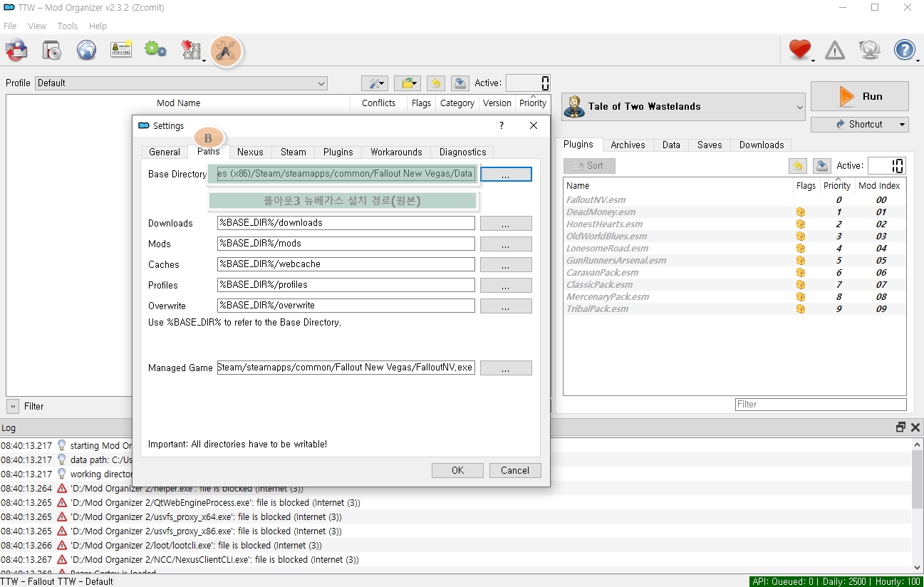The image size is (924, 587).
Task: Open the puzzle piece Tools icon
Action: (x=191, y=50)
